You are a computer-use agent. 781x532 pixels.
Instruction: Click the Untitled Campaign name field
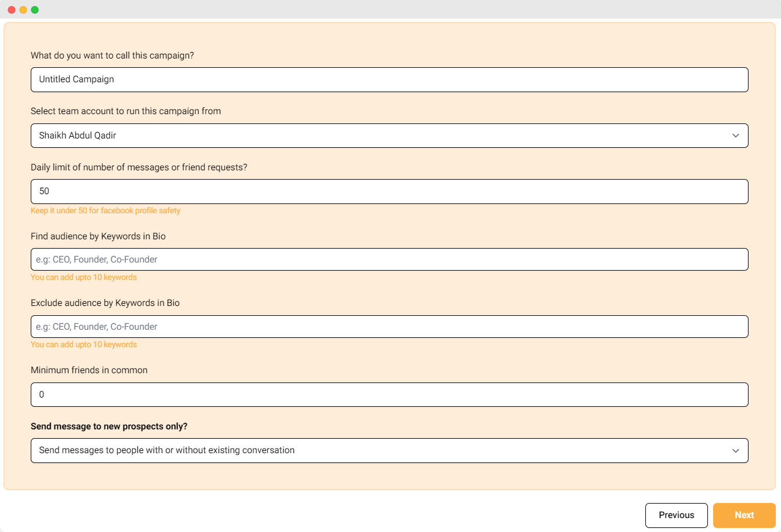[388, 80]
